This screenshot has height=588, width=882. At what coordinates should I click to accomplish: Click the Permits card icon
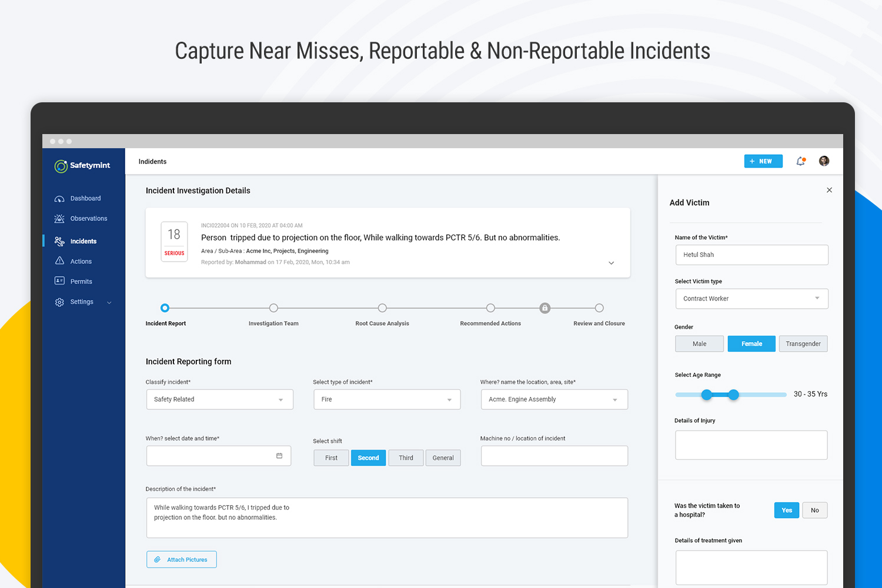(x=59, y=281)
